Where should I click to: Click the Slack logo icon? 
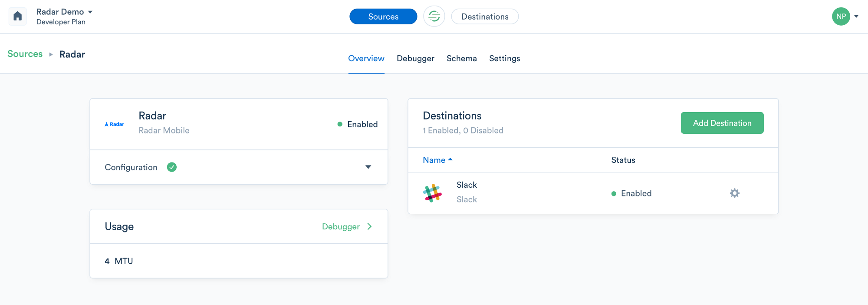(x=432, y=193)
